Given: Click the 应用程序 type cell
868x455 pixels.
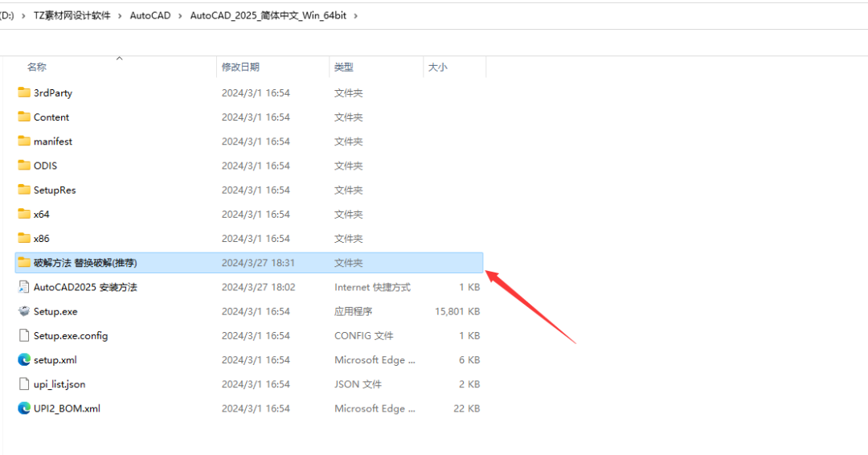Looking at the screenshot, I should tap(353, 312).
